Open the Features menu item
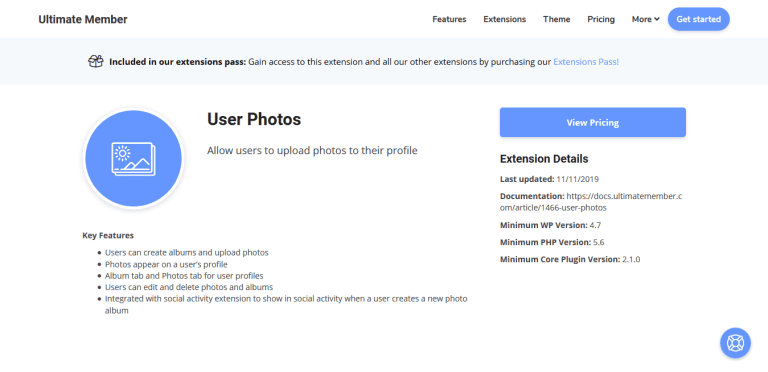768x372 pixels. pos(449,19)
